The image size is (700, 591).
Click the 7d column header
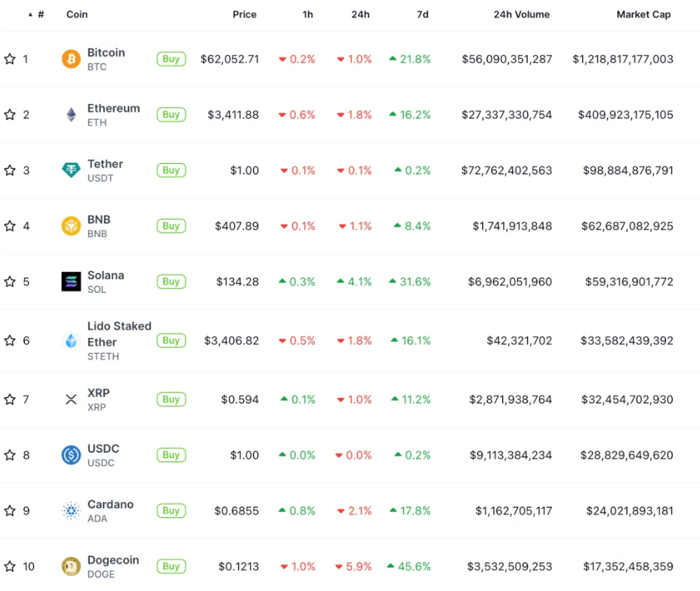tap(422, 14)
